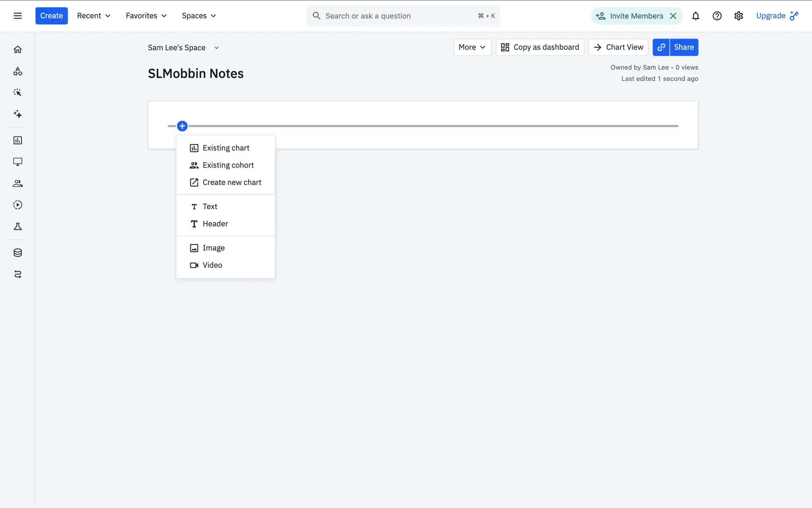Viewport: 812px width, 508px height.
Task: Click the hamburger menu icon
Action: (x=18, y=16)
